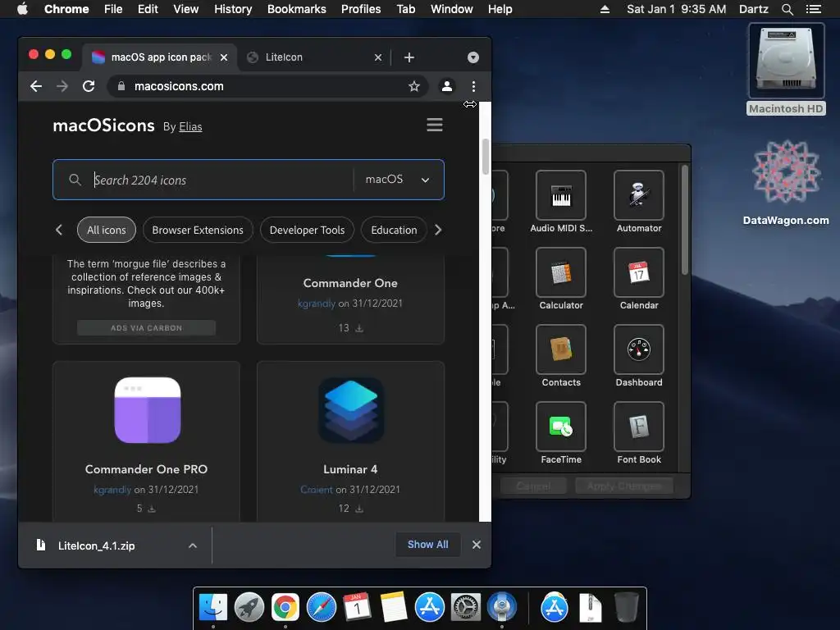Image resolution: width=840 pixels, height=630 pixels.
Task: Click the Chrome forward arrow
Action: click(62, 86)
